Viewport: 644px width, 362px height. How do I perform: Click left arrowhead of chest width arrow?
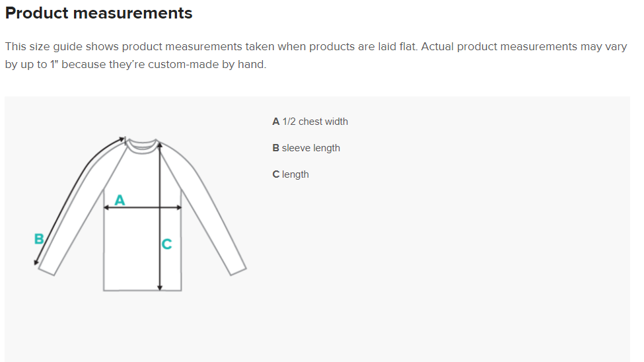[106, 207]
